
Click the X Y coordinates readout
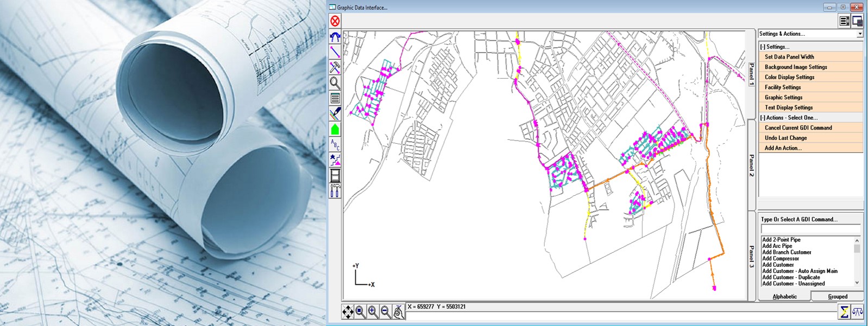[x=437, y=307]
